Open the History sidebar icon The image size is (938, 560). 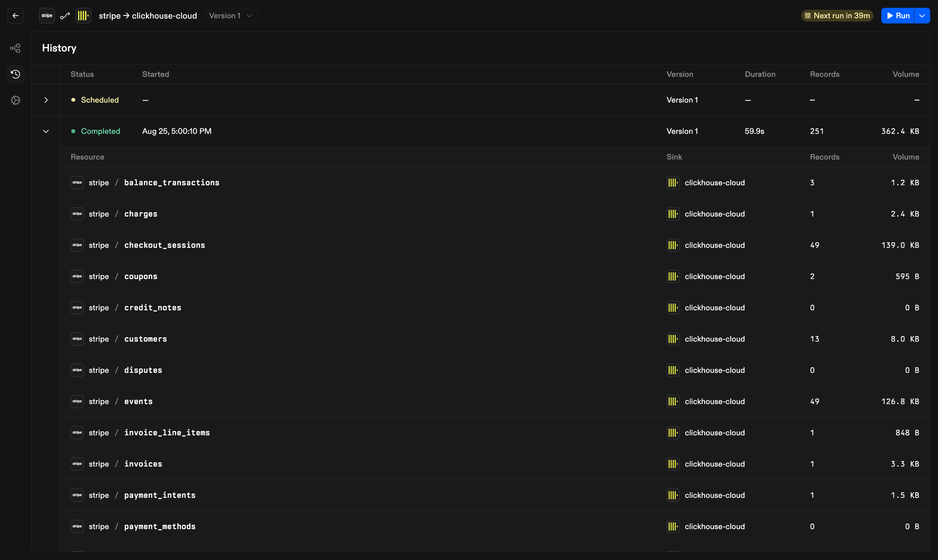(x=16, y=74)
